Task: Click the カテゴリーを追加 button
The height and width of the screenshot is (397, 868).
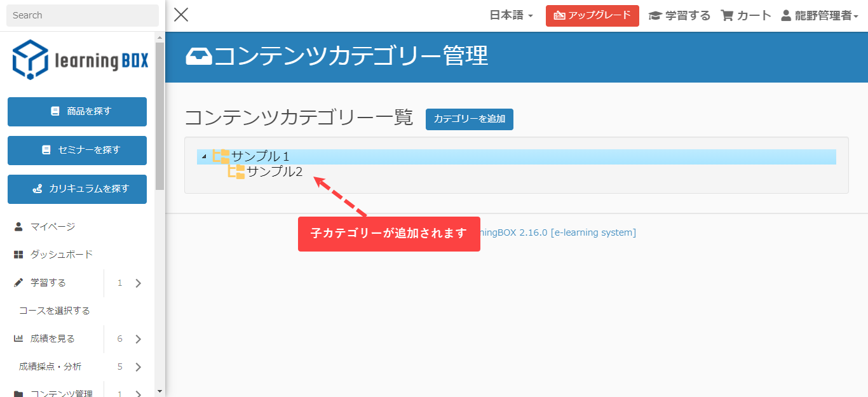Action: pos(469,119)
